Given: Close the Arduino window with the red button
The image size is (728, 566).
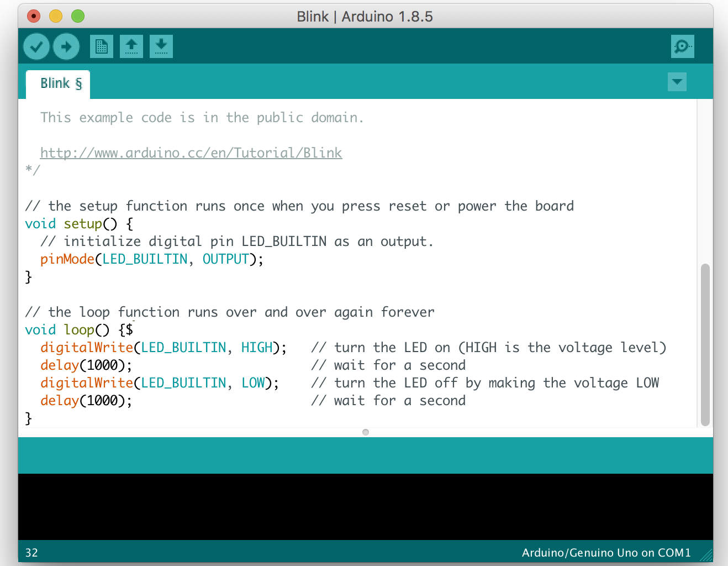Looking at the screenshot, I should pos(34,17).
